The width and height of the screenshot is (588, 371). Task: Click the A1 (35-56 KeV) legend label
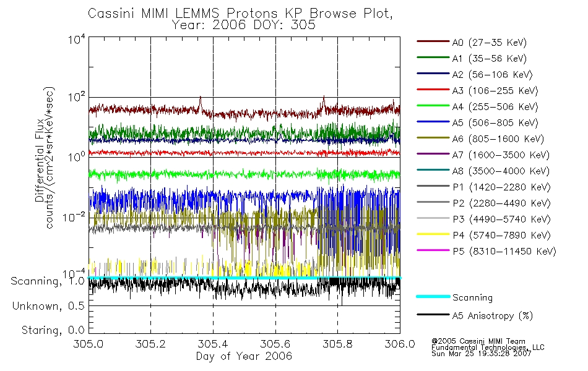coord(490,59)
